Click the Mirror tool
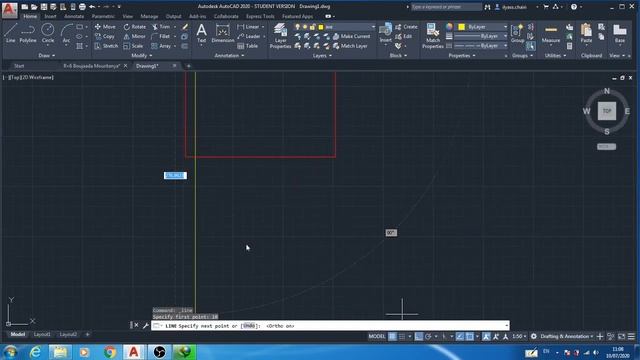This screenshot has width=640, height=360. pos(135,36)
